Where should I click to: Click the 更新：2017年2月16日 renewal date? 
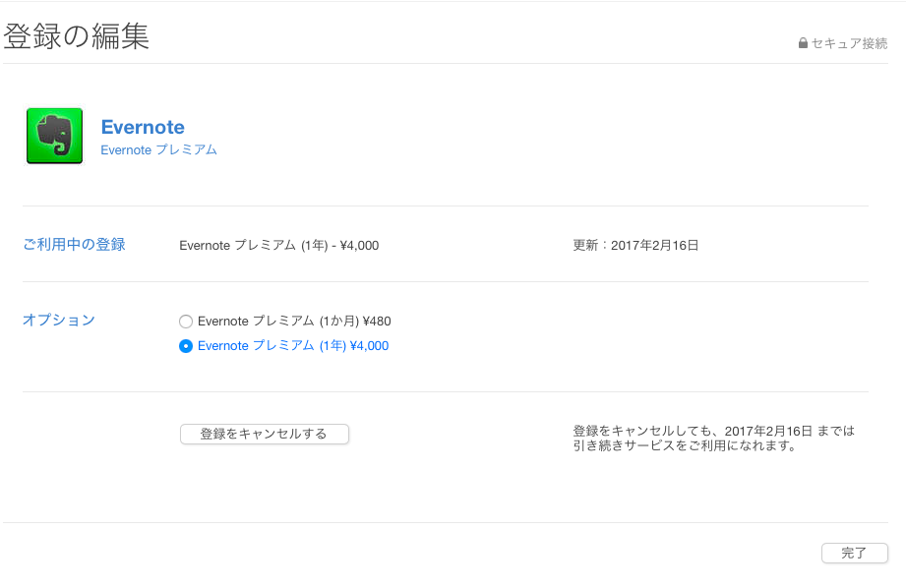click(635, 246)
